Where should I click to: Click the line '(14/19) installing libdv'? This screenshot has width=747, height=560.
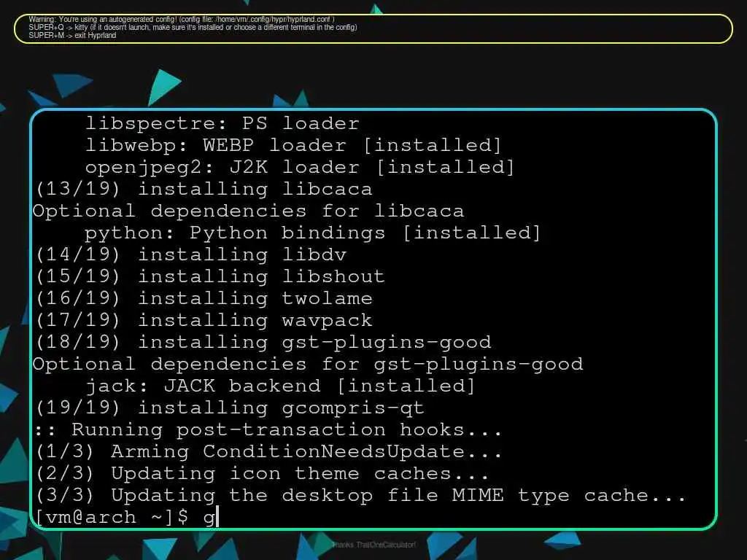click(x=191, y=254)
